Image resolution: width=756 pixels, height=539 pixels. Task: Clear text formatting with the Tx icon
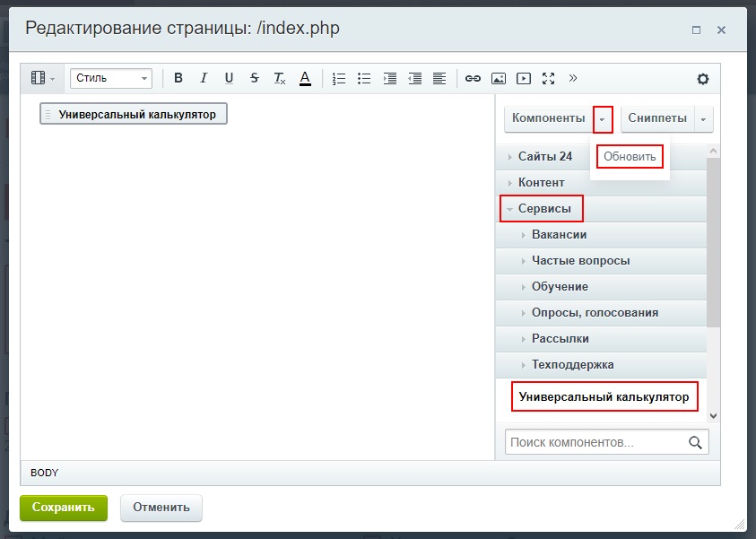(279, 79)
